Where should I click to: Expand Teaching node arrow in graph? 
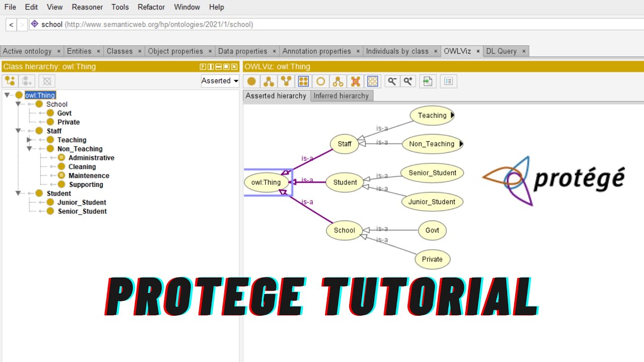coord(452,115)
